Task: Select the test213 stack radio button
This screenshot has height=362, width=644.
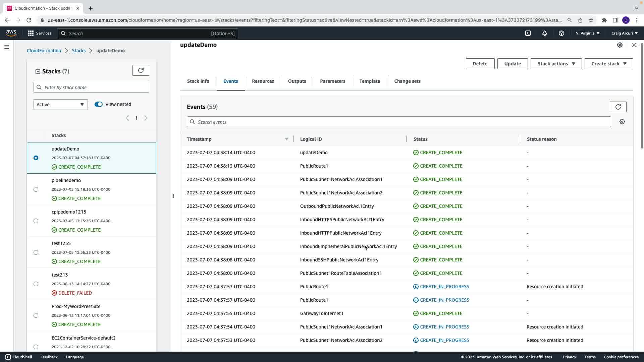Action: click(x=36, y=284)
